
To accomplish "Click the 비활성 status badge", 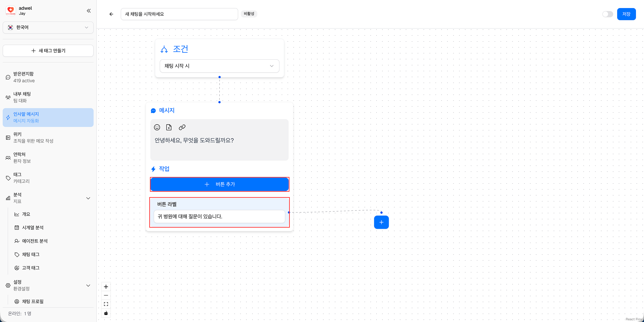I will point(249,14).
